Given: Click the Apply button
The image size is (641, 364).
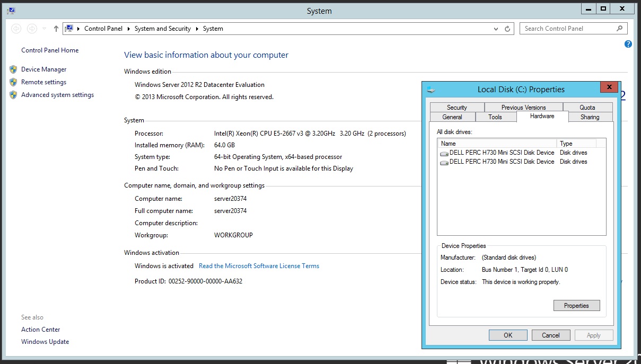Looking at the screenshot, I should [x=594, y=335].
